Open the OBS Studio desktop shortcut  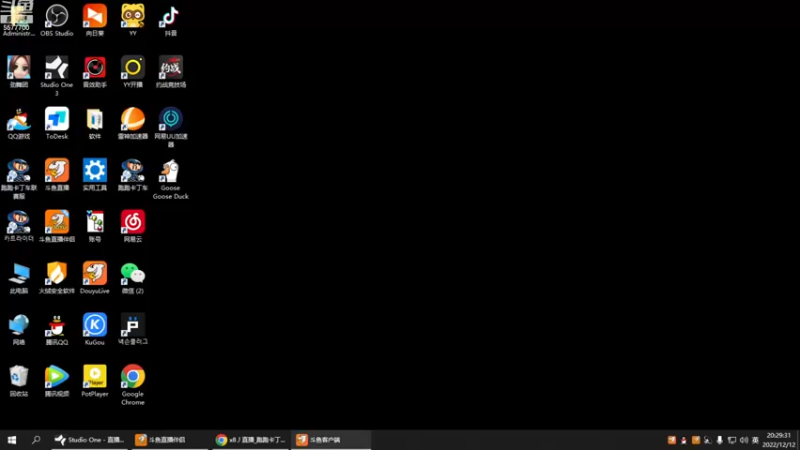(x=57, y=19)
